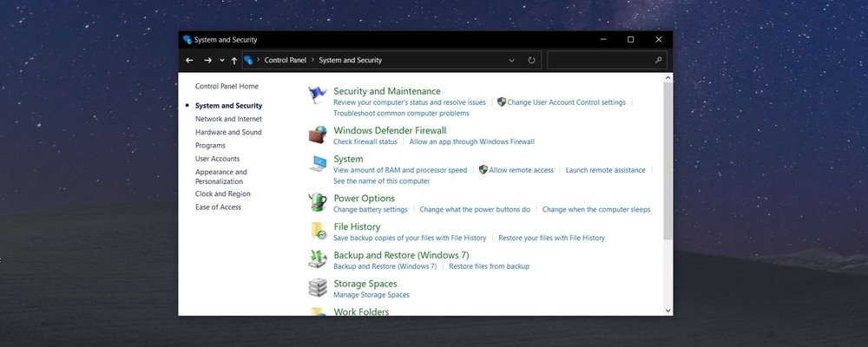The height and width of the screenshot is (347, 868).
Task: Click the scrollbar up arrow
Action: click(x=668, y=78)
